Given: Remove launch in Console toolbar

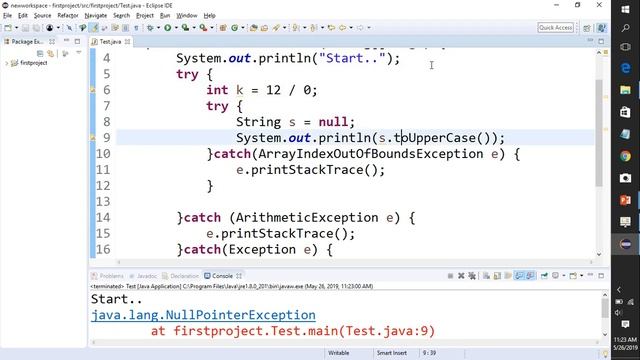Looking at the screenshot, I should [x=461, y=276].
